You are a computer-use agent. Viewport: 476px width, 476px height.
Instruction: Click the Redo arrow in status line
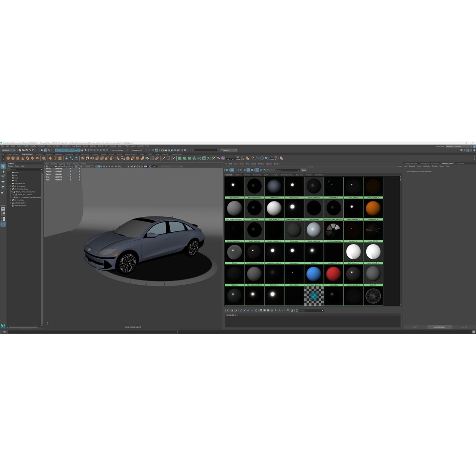(x=33, y=150)
